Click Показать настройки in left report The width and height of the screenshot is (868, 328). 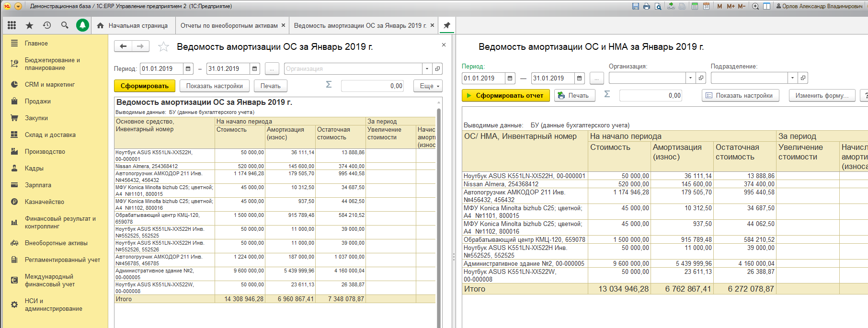214,86
